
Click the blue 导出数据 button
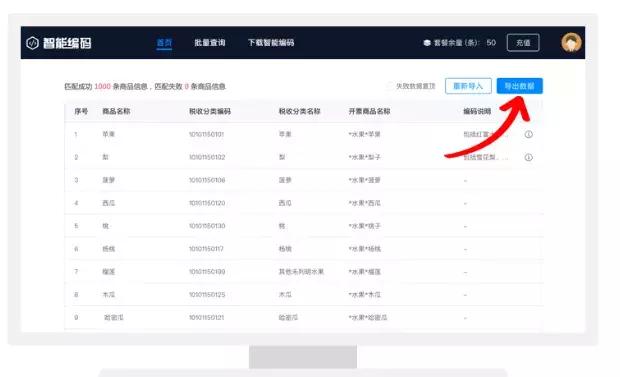pyautogui.click(x=520, y=86)
